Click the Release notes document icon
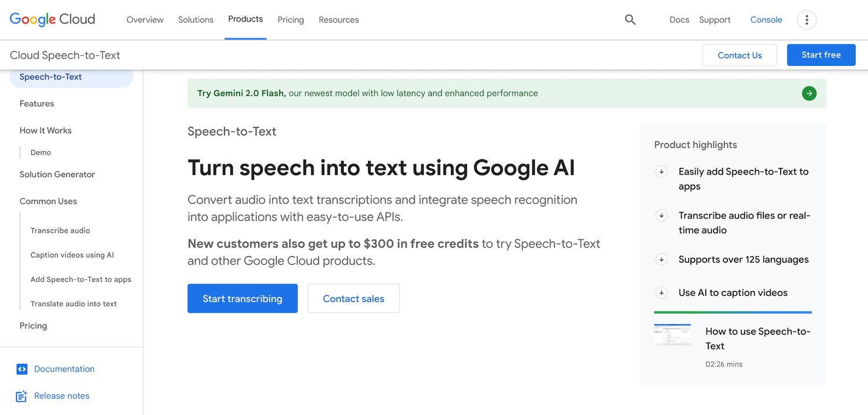Image resolution: width=868 pixels, height=415 pixels. pyautogui.click(x=21, y=396)
